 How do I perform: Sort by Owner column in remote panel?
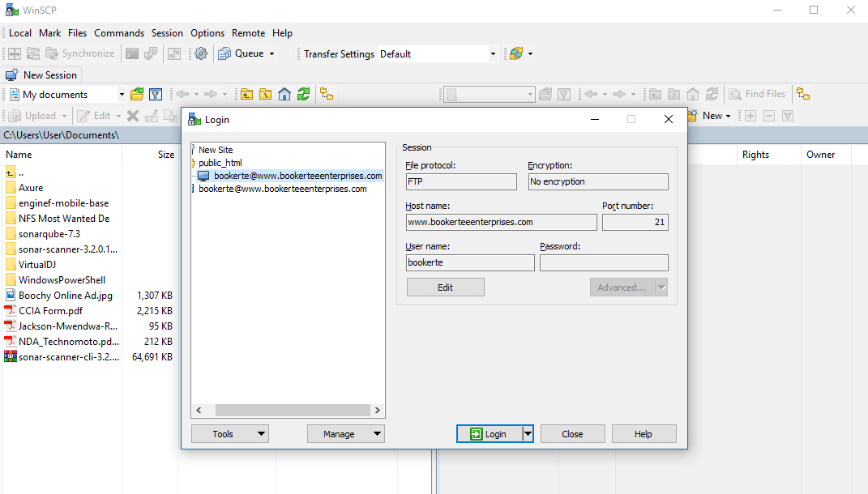(820, 155)
